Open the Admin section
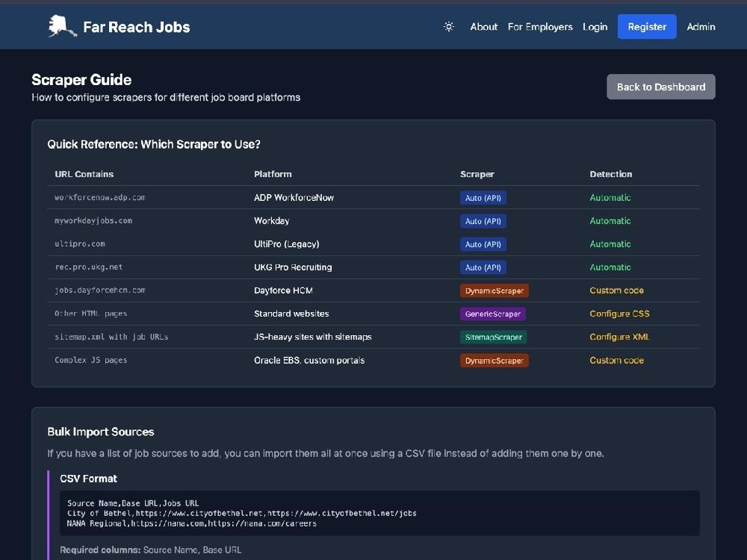 pyautogui.click(x=701, y=27)
